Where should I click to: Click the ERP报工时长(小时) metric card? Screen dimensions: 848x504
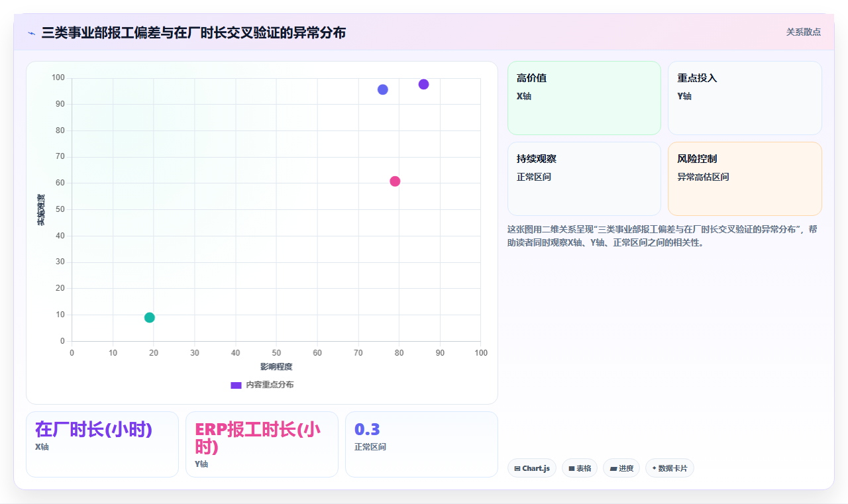point(262,444)
